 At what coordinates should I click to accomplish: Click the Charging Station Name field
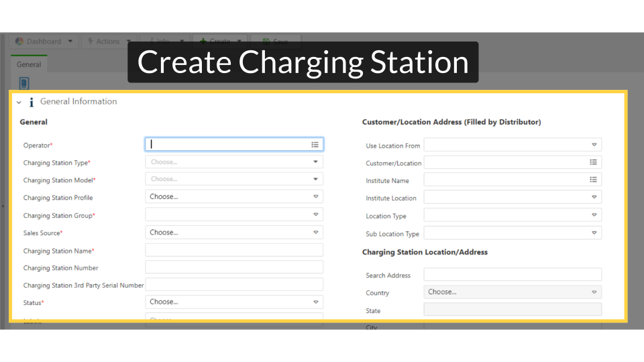[x=234, y=250]
